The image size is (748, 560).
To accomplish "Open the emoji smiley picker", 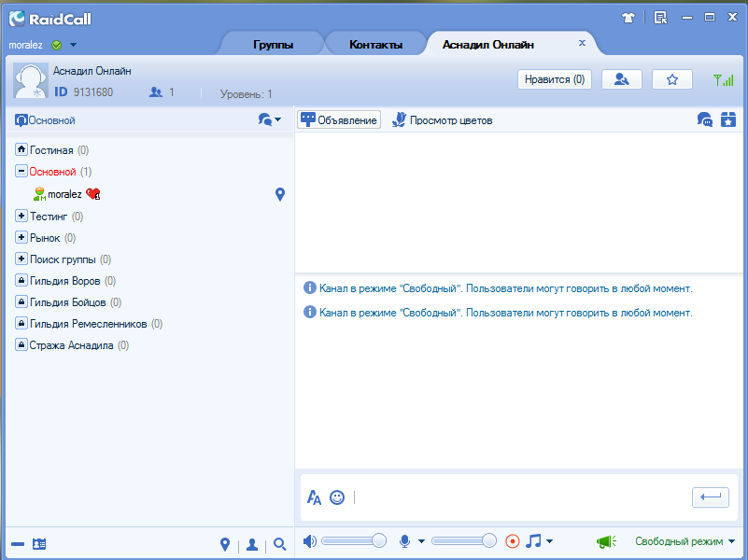I will 337,497.
